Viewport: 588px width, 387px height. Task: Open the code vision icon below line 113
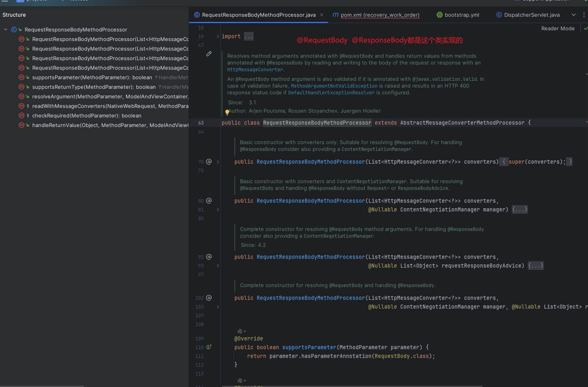tap(242, 381)
